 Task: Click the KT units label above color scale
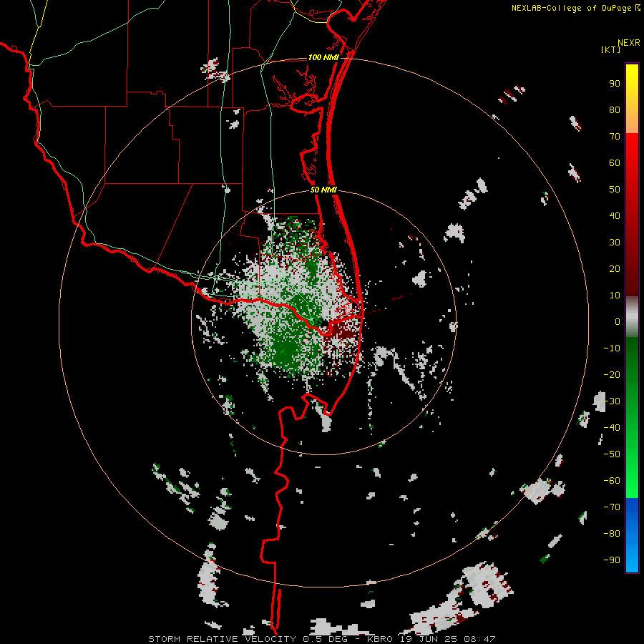[611, 49]
